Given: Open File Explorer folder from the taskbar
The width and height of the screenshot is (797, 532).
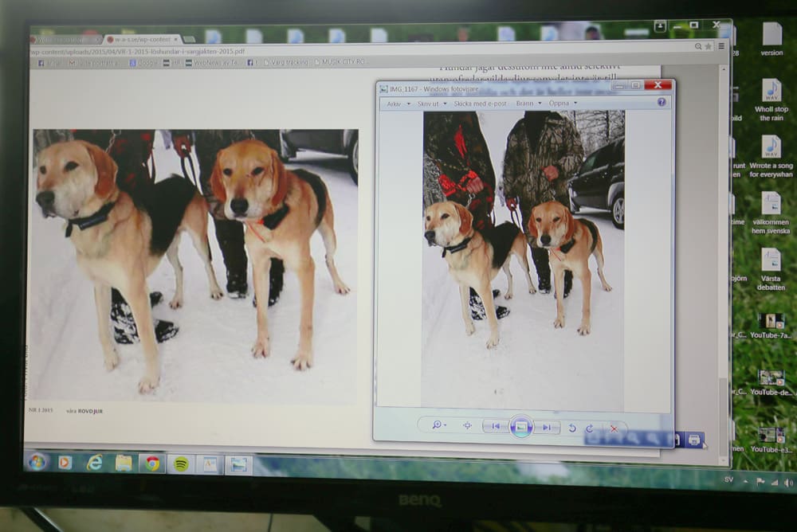Looking at the screenshot, I should tap(123, 464).
